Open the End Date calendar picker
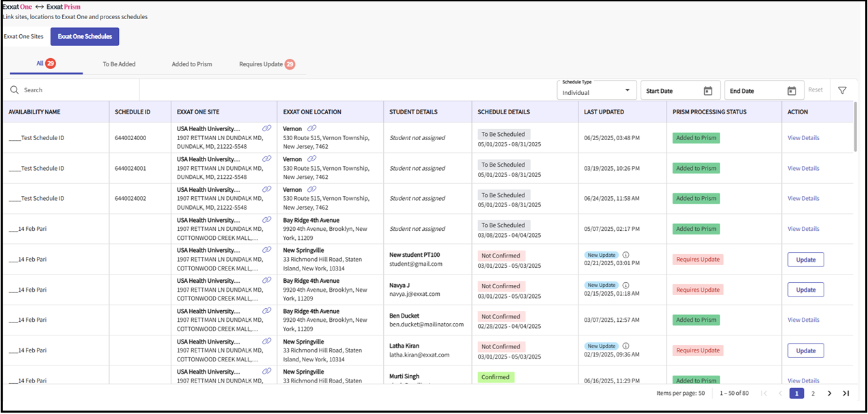This screenshot has width=868, height=414. pyautogui.click(x=792, y=91)
